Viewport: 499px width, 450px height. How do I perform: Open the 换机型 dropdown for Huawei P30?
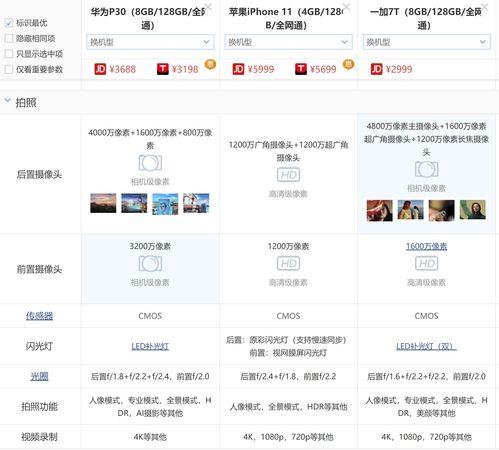pyautogui.click(x=150, y=42)
